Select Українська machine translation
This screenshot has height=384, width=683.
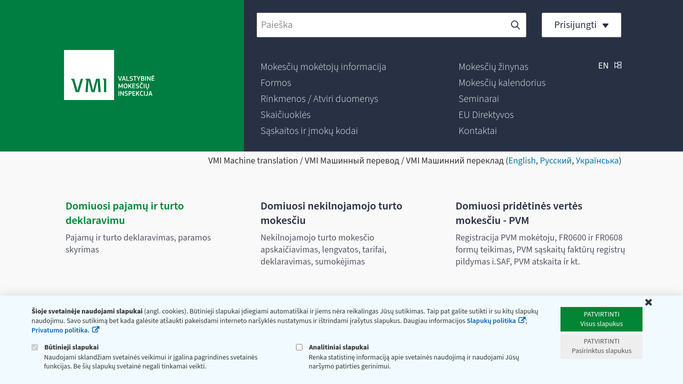(597, 161)
